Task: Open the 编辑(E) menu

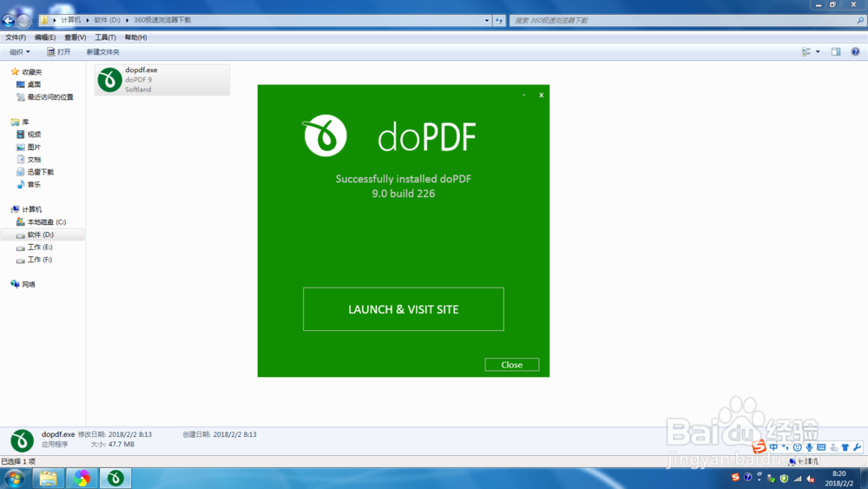Action: click(x=45, y=37)
